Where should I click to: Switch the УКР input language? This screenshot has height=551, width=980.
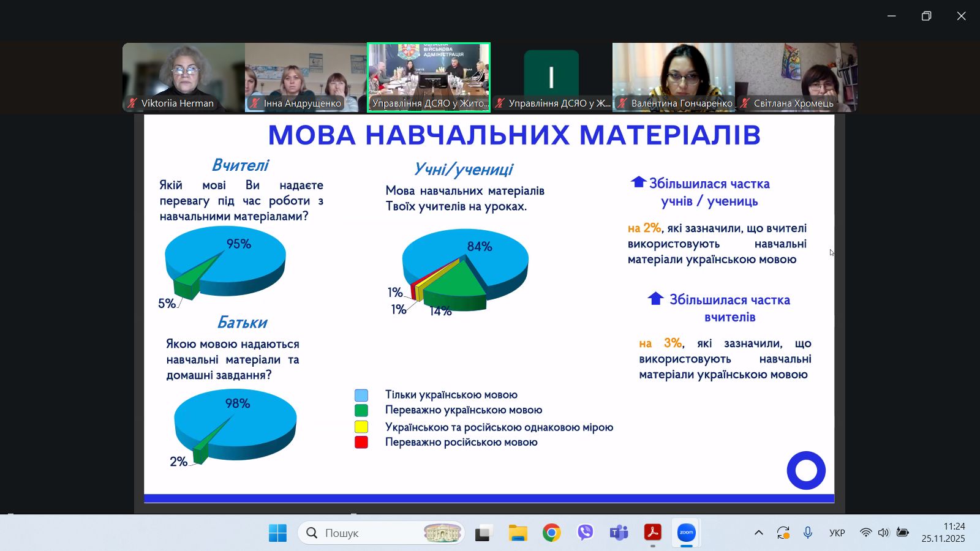tap(837, 533)
